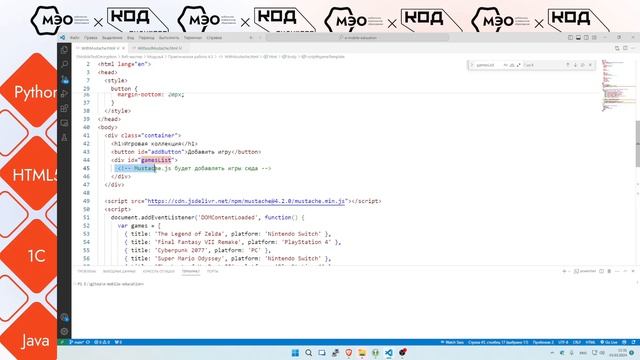Screen dimensions: 640x360
Task: Change UTF-8 encoding in status bar
Action: (x=563, y=342)
